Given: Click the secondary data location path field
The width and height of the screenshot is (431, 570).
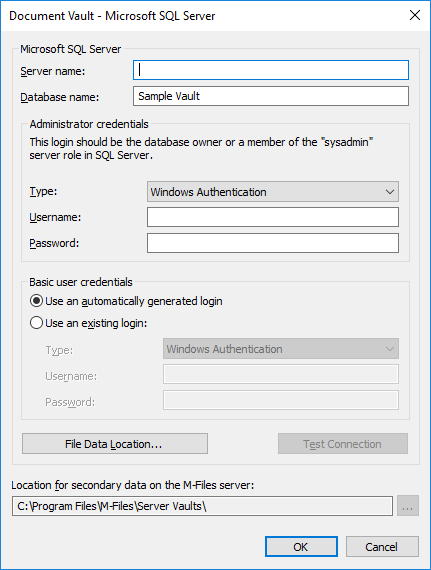Looking at the screenshot, I should tap(202, 506).
